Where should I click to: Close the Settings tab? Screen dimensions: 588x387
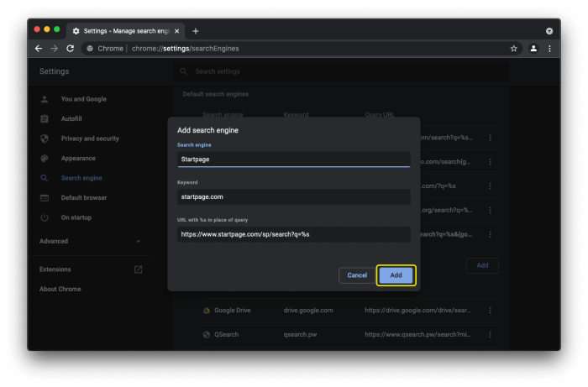pyautogui.click(x=177, y=31)
